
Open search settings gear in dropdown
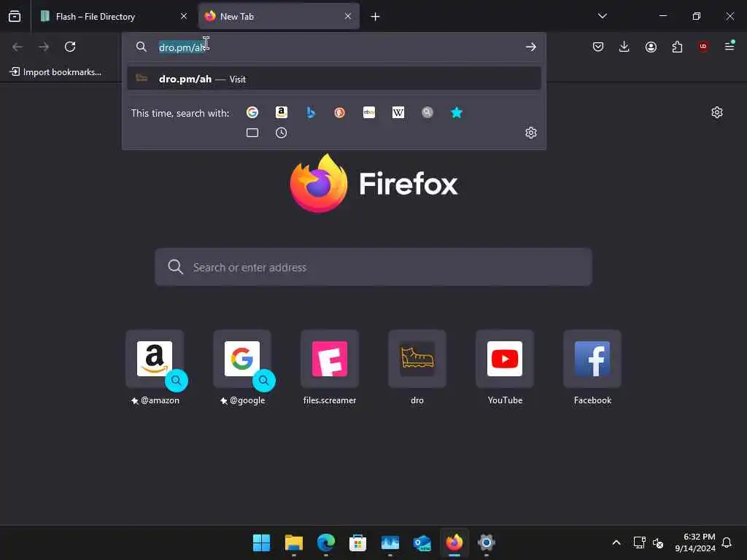point(531,133)
